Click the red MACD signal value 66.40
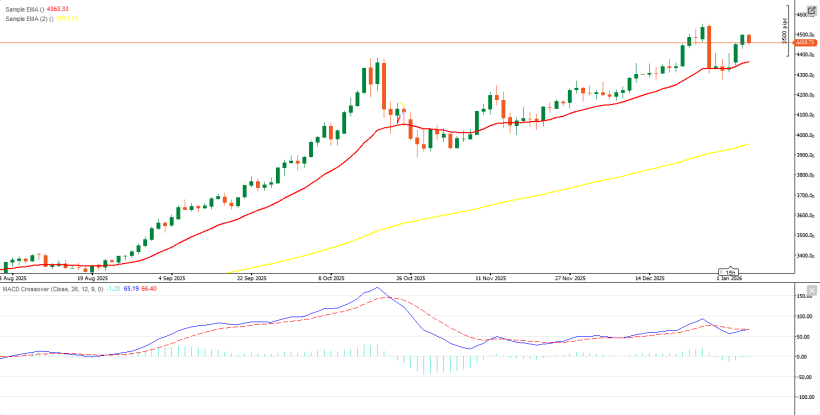Viewport: 820px width, 415px height. tap(150, 289)
